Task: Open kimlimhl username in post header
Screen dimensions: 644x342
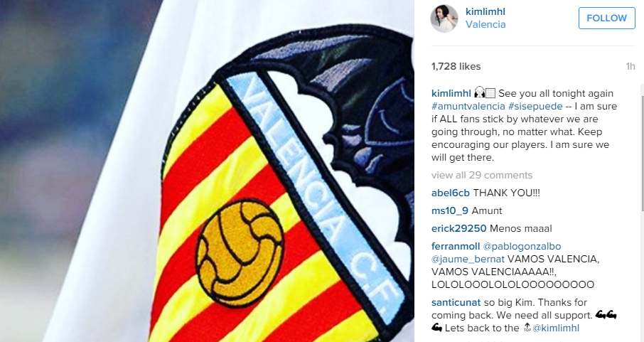Action: click(x=485, y=12)
